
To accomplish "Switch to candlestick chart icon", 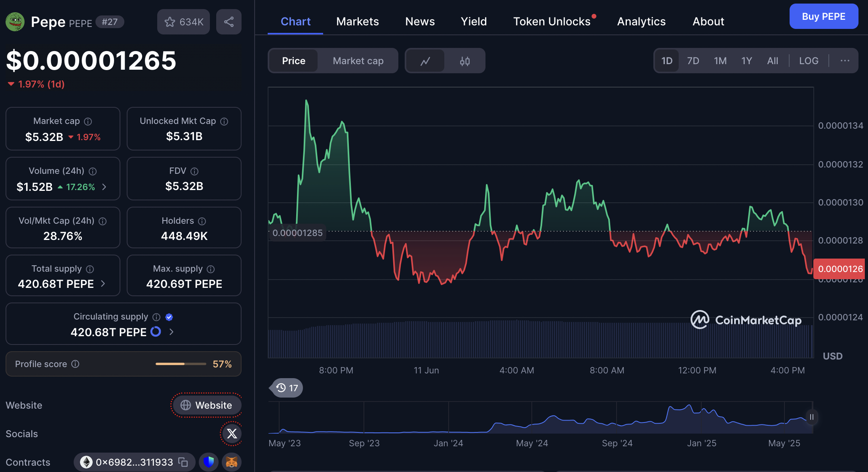I will coord(464,61).
